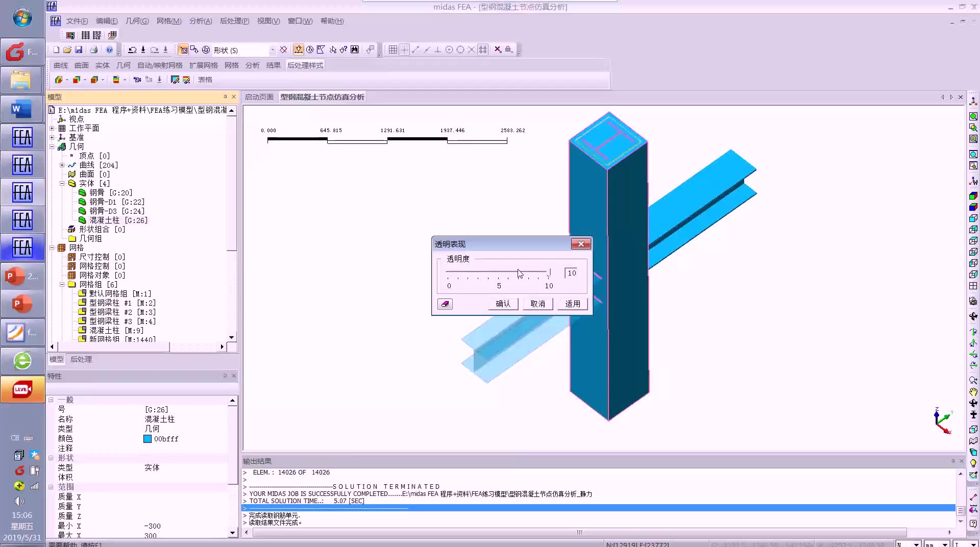Open the 文件(F) menu
Screen dimensions: 980x547
pos(77,21)
